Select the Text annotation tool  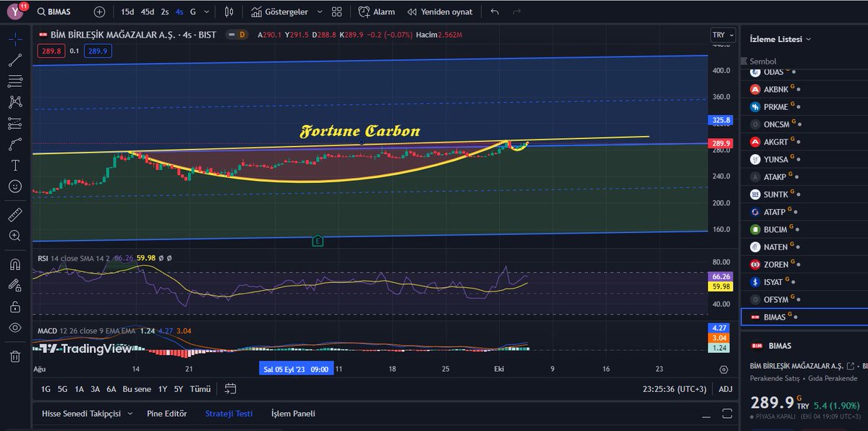click(15, 165)
